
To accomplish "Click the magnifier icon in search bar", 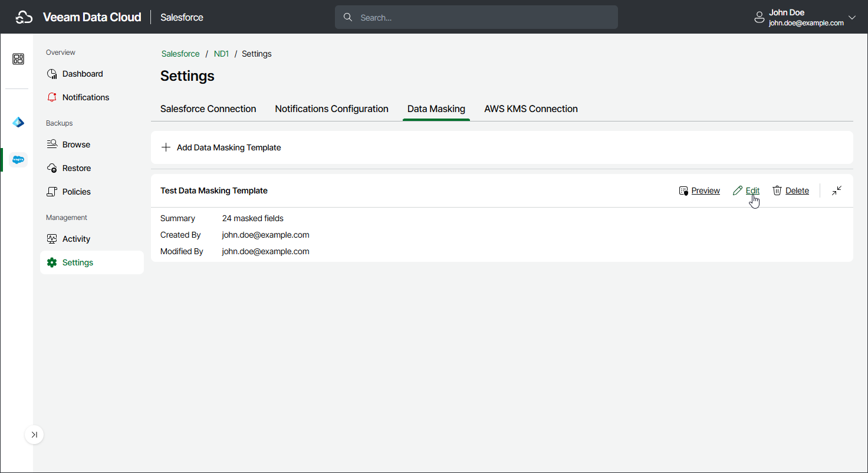I will coord(348,18).
